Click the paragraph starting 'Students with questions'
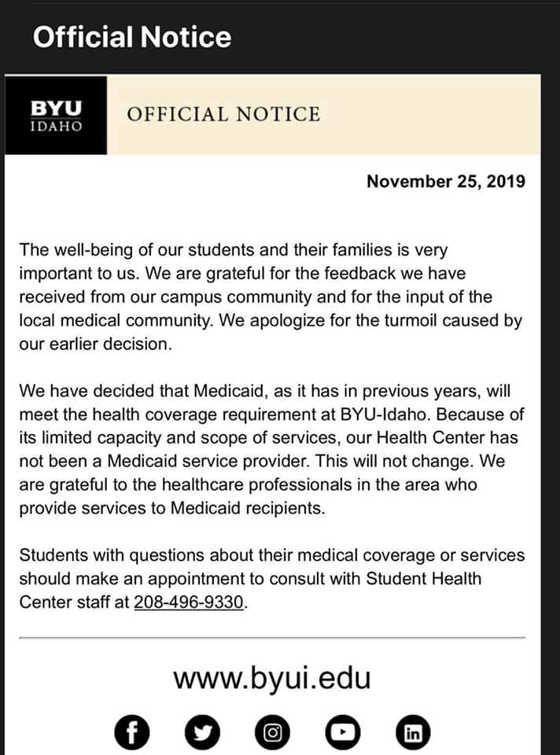The height and width of the screenshot is (755, 560). [x=272, y=578]
